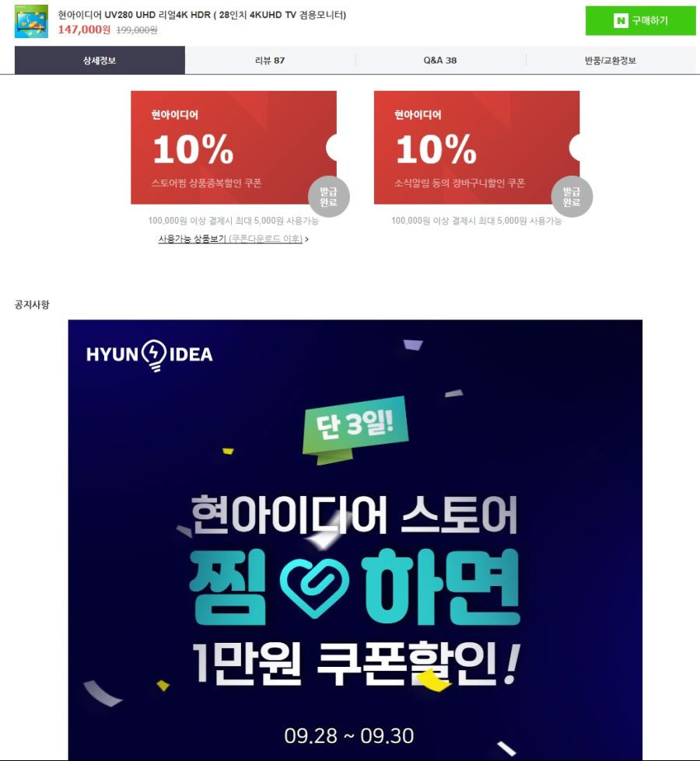Click the green 구매하기 buy button
Screen dimensions: 700x761
pyautogui.click(x=640, y=21)
